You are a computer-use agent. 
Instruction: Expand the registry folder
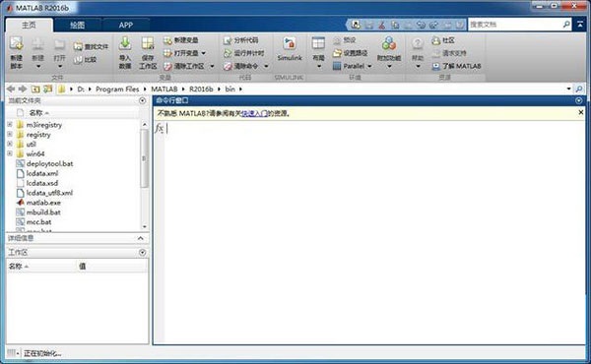click(10, 134)
